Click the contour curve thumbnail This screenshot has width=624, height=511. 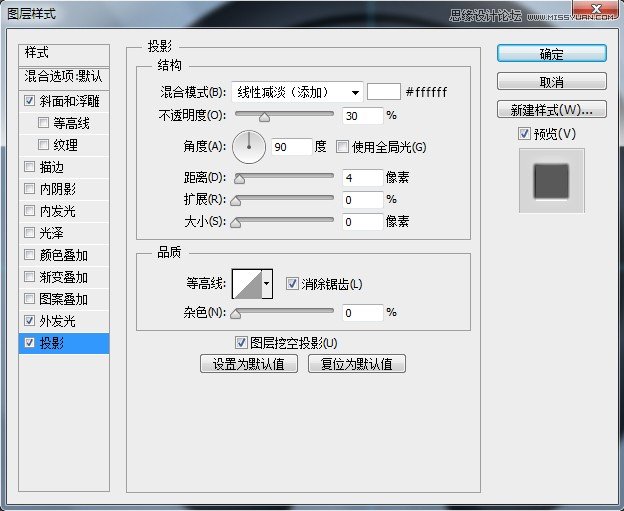click(x=247, y=284)
